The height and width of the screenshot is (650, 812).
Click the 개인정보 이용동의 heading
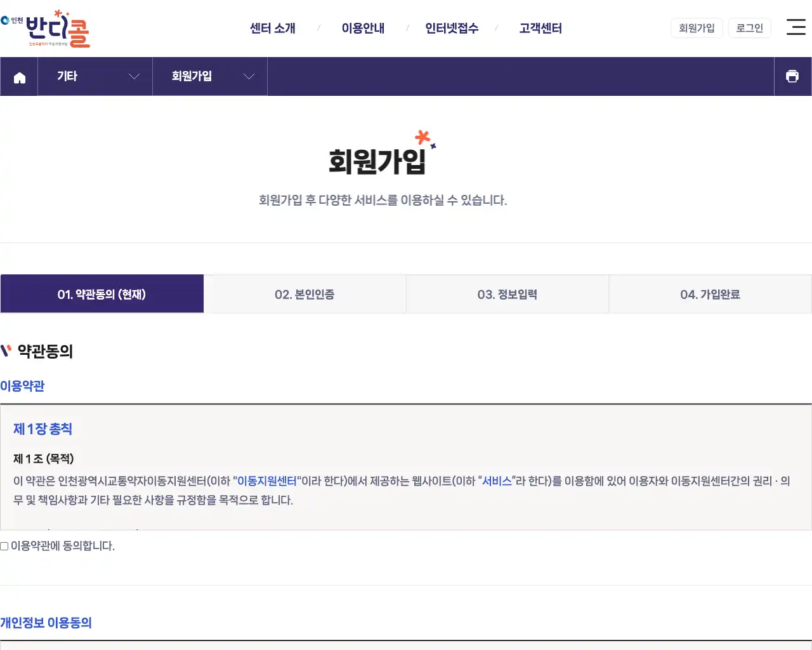(x=46, y=623)
